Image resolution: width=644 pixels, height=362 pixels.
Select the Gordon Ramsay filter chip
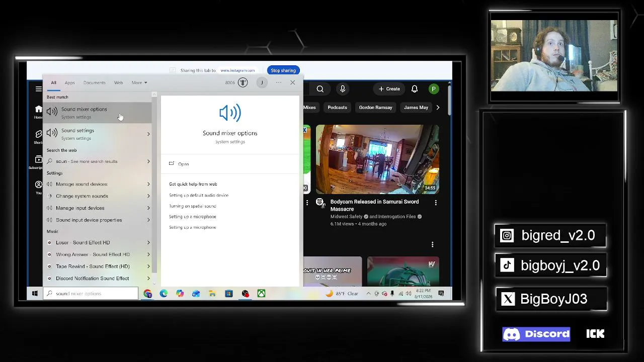click(375, 108)
